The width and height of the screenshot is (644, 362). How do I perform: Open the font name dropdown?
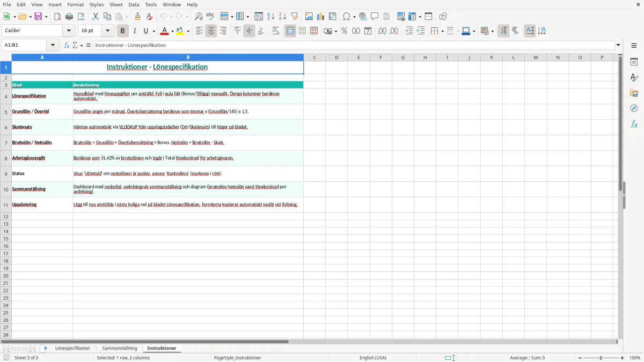69,31
